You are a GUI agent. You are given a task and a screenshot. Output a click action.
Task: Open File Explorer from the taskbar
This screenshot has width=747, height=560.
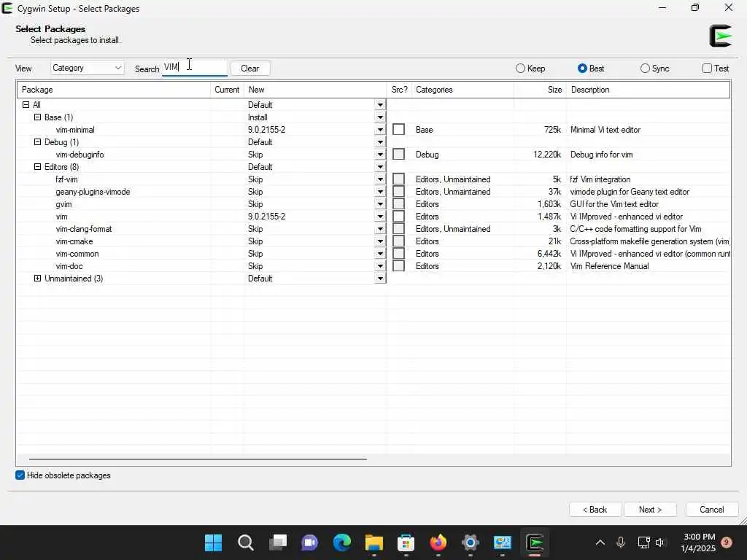tap(374, 542)
